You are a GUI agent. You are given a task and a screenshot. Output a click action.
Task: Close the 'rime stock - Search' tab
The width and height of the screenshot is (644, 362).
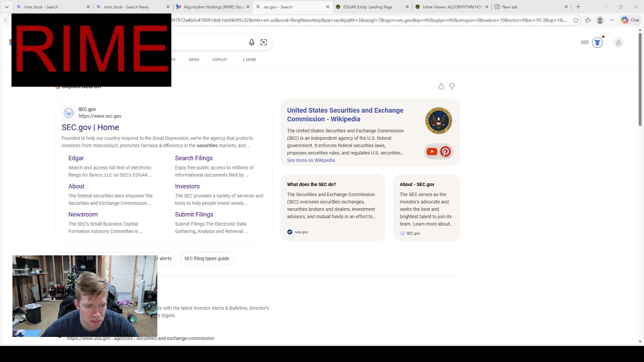tap(88, 7)
